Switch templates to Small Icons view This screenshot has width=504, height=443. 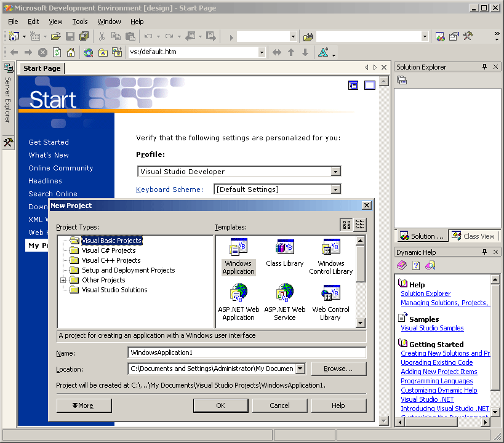(359, 225)
